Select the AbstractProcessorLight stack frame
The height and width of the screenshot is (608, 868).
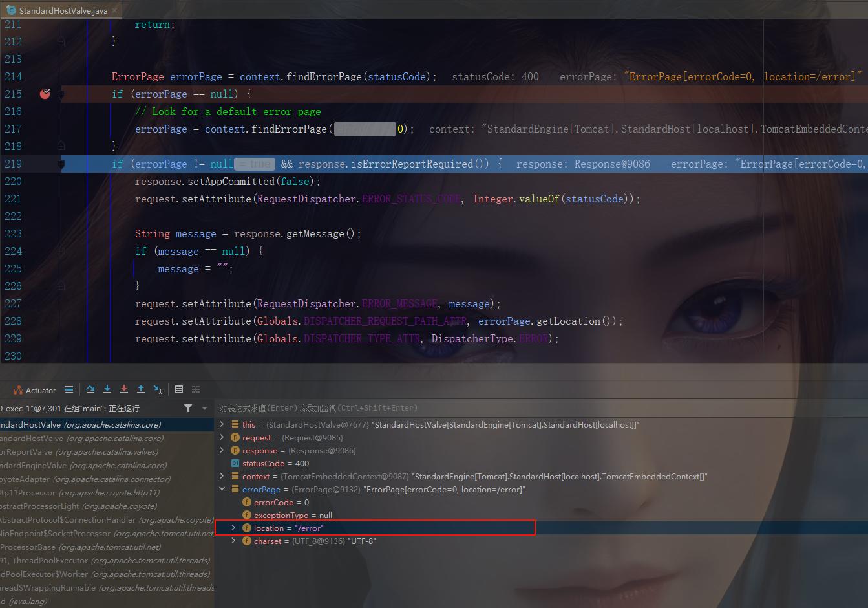pyautogui.click(x=107, y=506)
